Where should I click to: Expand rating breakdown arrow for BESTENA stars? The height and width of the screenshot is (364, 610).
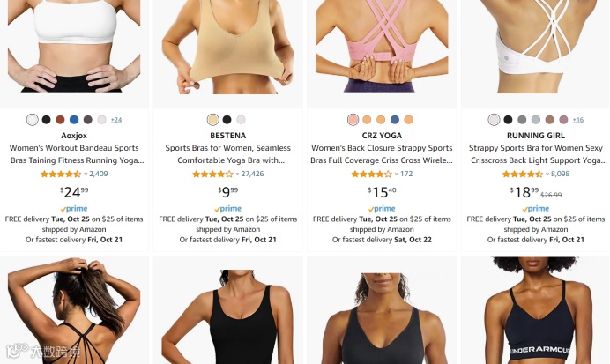[x=237, y=174]
